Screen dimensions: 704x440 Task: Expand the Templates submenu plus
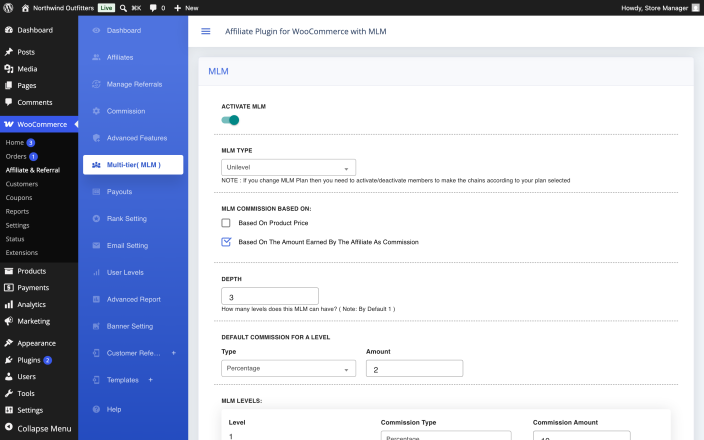[x=150, y=380]
